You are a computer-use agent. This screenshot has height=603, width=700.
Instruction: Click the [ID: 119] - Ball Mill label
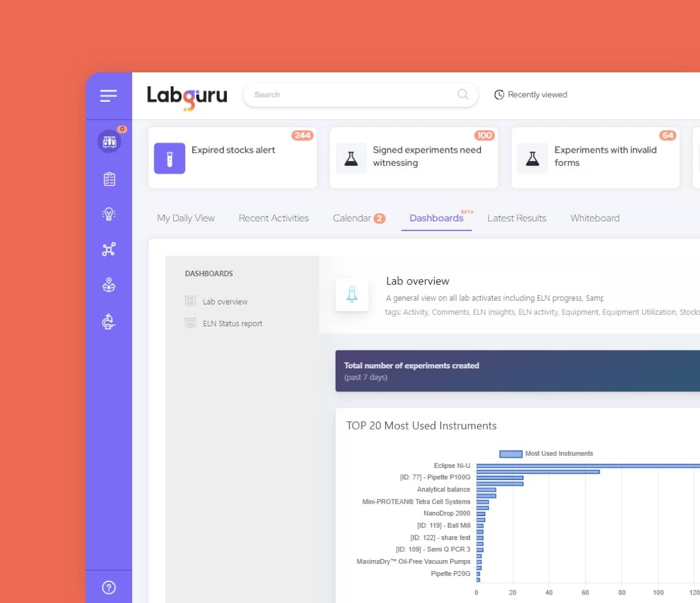click(x=444, y=525)
